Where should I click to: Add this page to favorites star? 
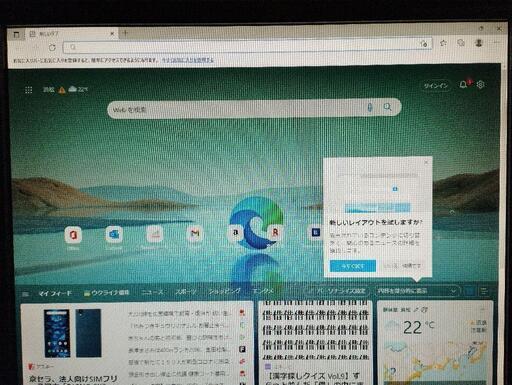pyautogui.click(x=443, y=43)
